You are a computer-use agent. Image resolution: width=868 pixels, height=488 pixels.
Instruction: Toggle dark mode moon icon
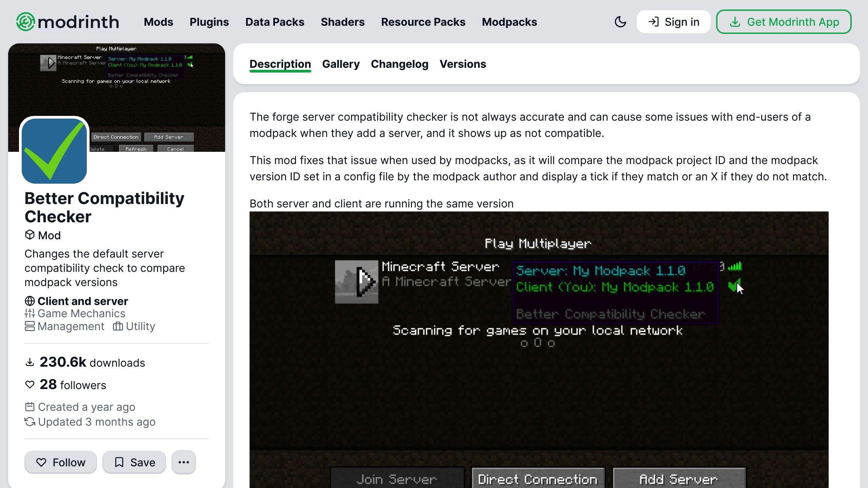click(x=620, y=22)
